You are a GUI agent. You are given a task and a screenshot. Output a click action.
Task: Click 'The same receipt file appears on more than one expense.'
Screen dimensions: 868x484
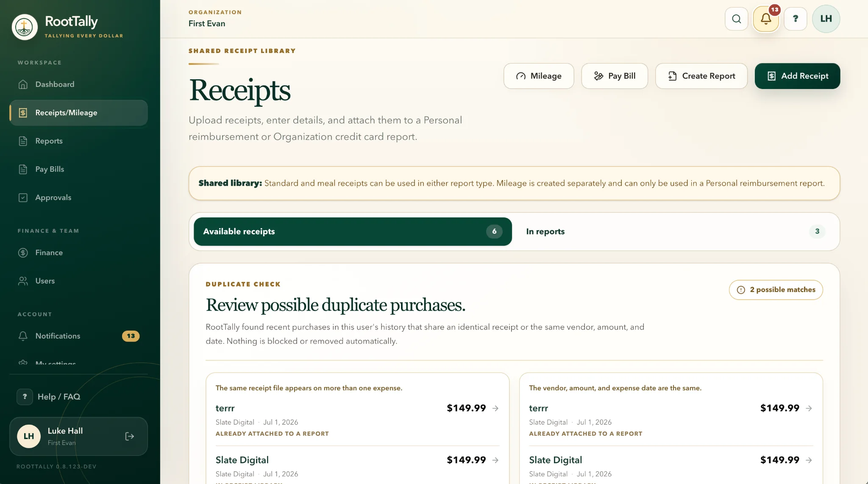tap(309, 388)
